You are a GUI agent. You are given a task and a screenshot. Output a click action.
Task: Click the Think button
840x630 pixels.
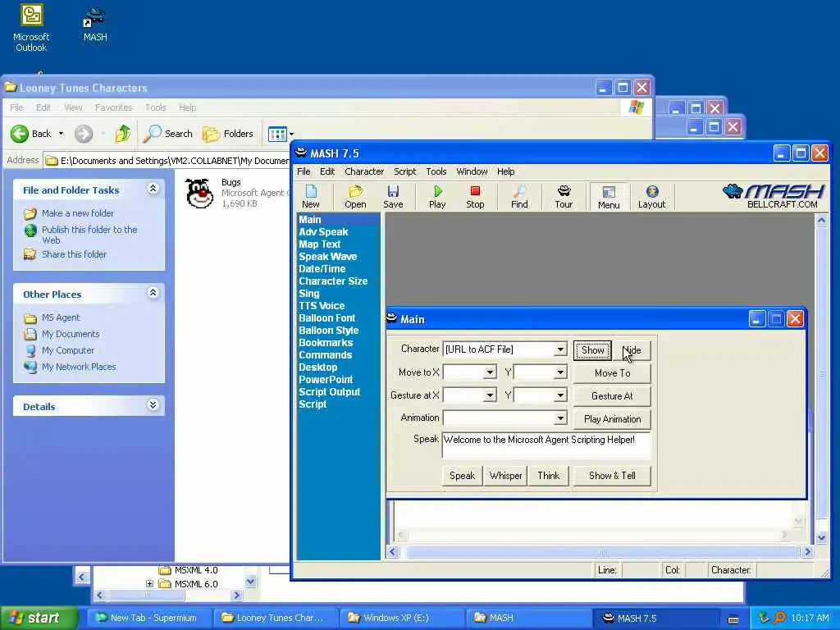pos(549,476)
